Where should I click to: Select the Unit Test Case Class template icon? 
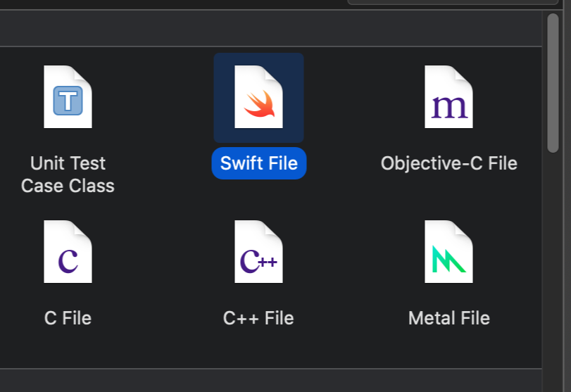coord(68,97)
